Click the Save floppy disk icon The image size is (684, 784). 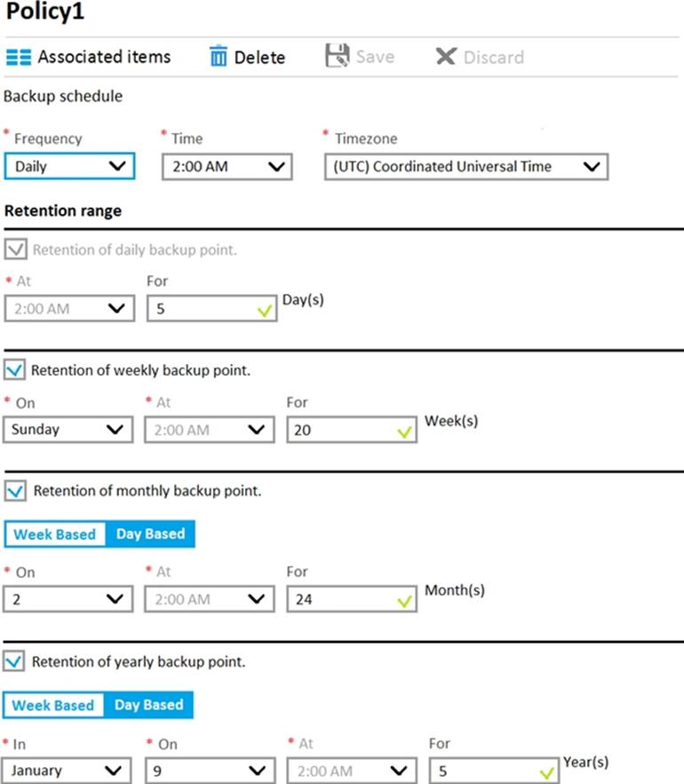point(337,57)
